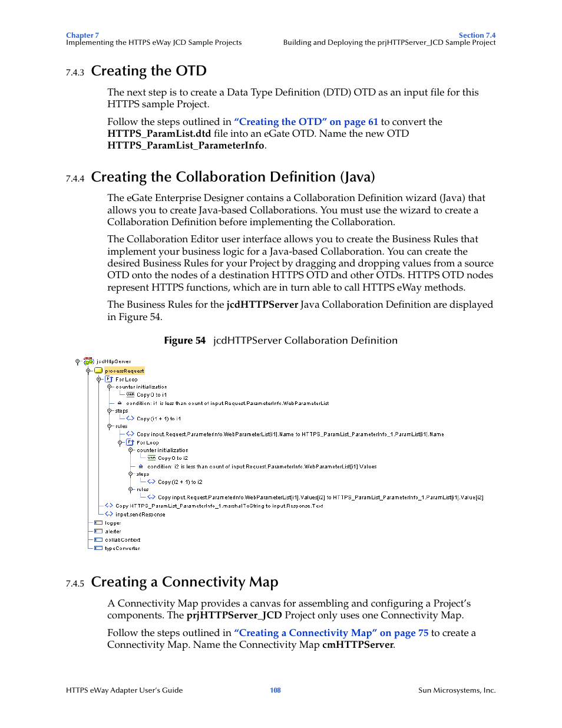562x728 pixels.
Task: Click the "Creating the Collaboration Definition (Java)" heading
Action: (233, 177)
